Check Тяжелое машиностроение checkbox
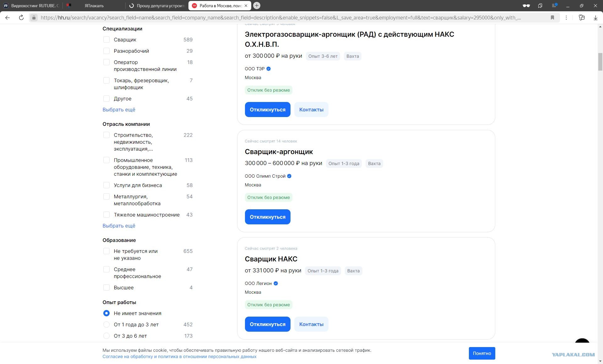The image size is (603, 364). coord(106,215)
